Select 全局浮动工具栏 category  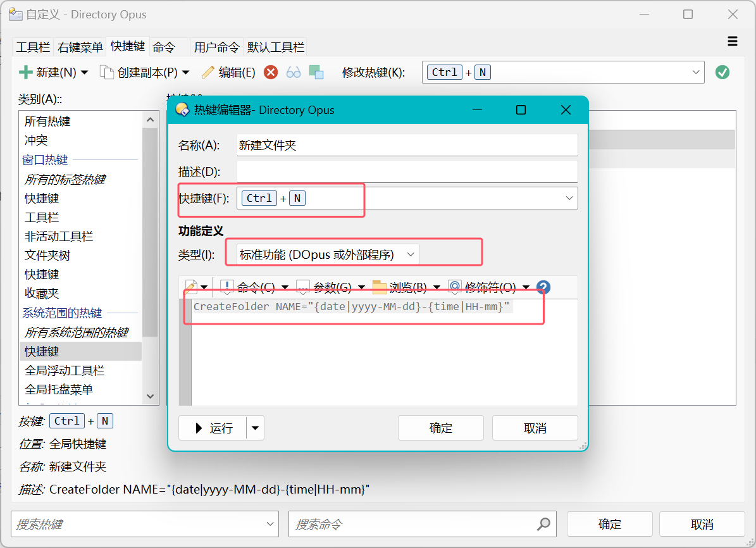(x=65, y=370)
